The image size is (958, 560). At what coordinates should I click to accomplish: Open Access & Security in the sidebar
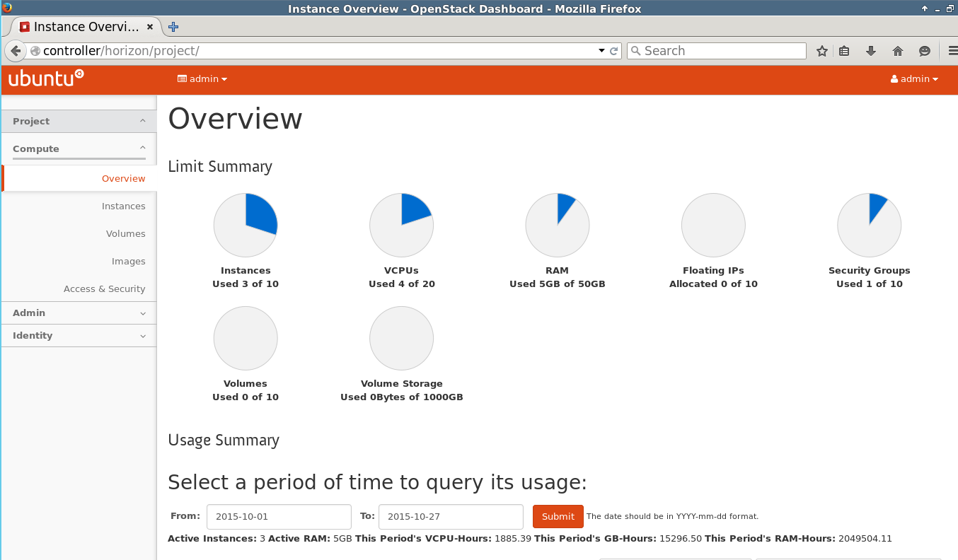(104, 288)
